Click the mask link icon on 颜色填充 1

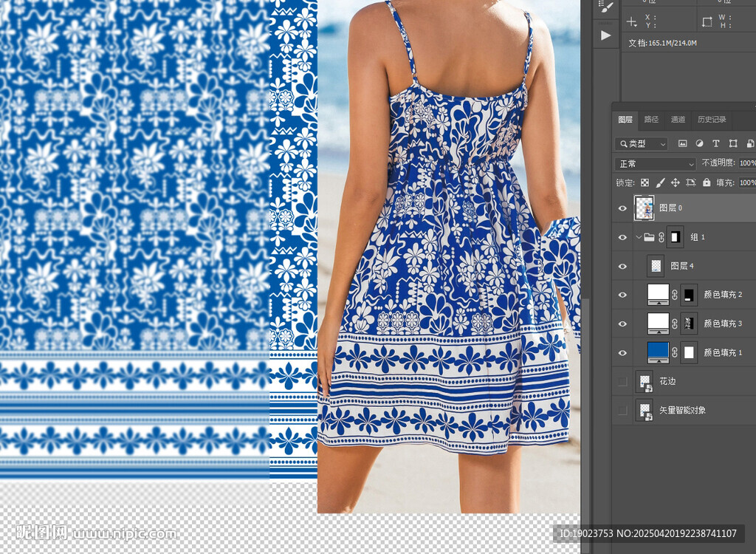[x=675, y=353]
